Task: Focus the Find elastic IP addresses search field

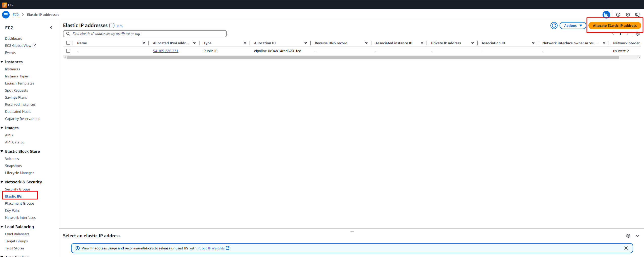Action: tap(145, 34)
